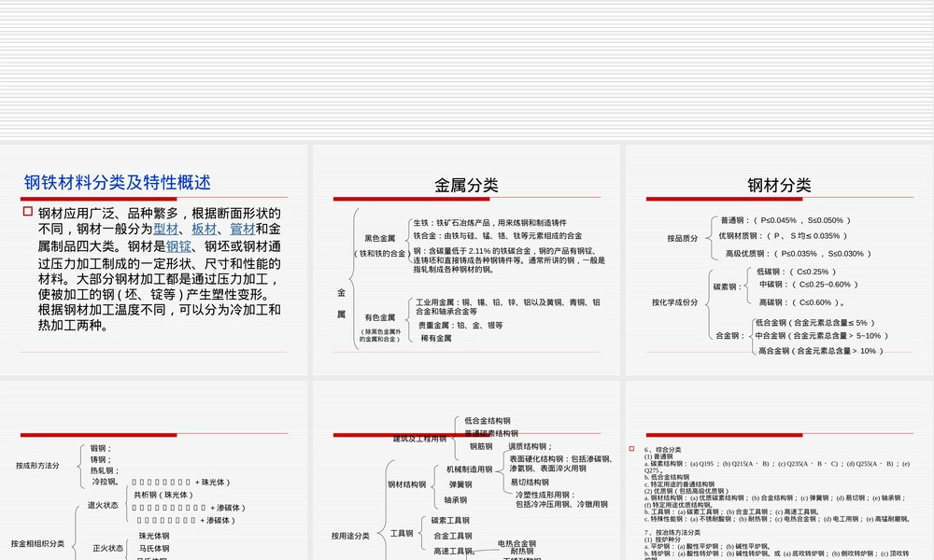Screen dimensions: 934x560
Task: Open the 管材 hyperlink
Action: (243, 229)
